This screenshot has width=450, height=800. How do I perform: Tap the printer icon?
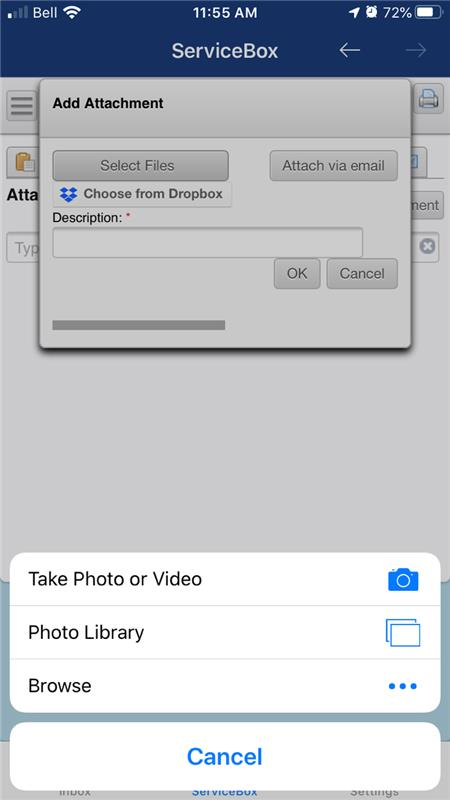click(x=428, y=99)
